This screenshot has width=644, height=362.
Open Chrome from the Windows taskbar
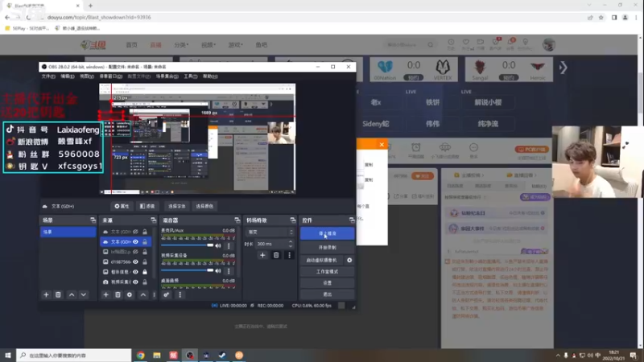click(x=140, y=356)
